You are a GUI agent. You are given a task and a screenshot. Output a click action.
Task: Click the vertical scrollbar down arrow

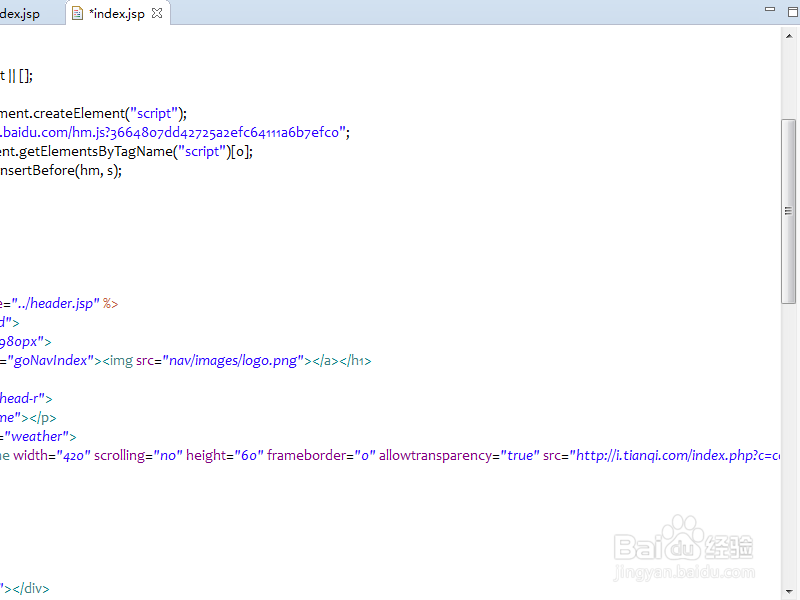click(789, 591)
